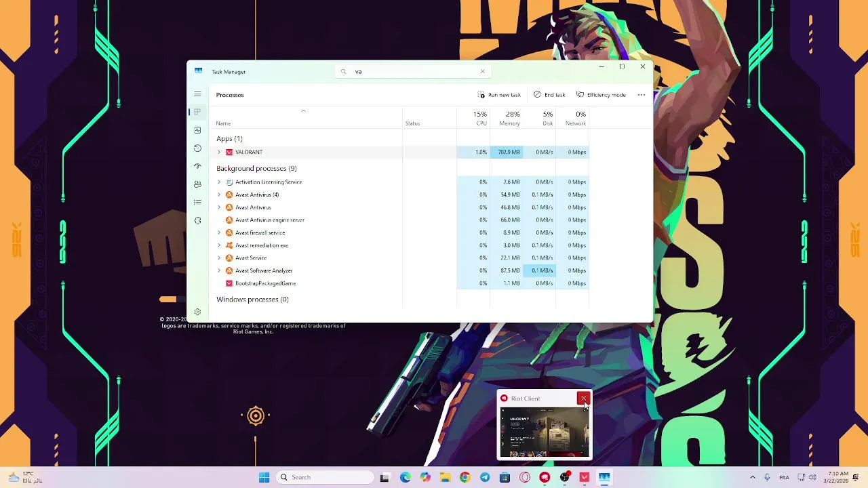Show hidden system tray icons
This screenshot has height=488, width=868.
[x=752, y=477]
